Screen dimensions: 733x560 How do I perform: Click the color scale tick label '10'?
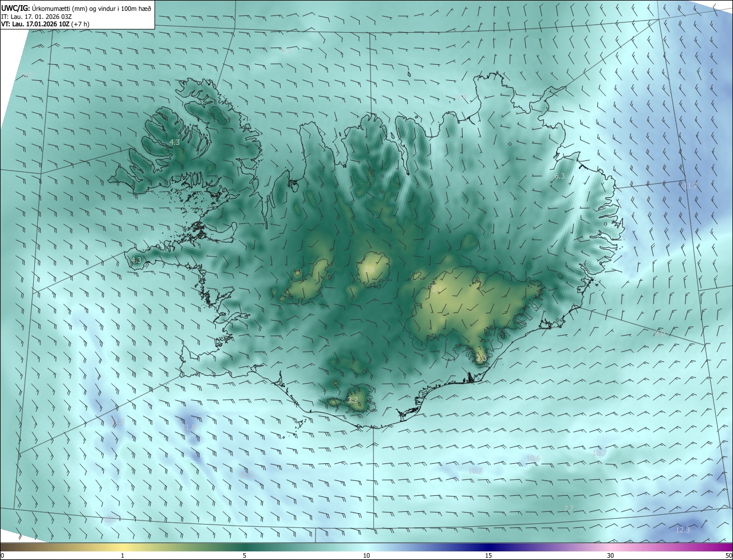366,555
